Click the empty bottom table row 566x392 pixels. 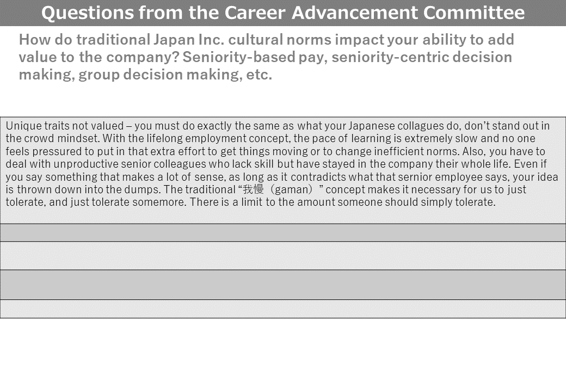[x=283, y=309]
